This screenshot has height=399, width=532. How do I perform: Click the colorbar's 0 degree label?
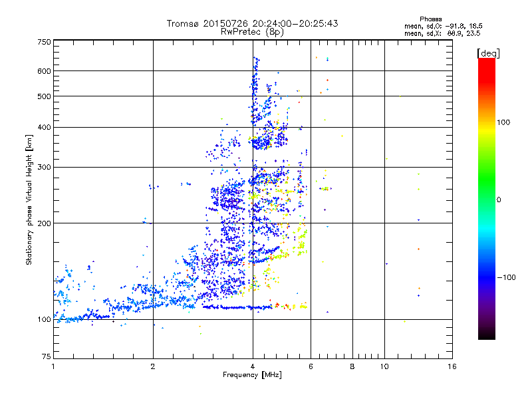[499, 200]
